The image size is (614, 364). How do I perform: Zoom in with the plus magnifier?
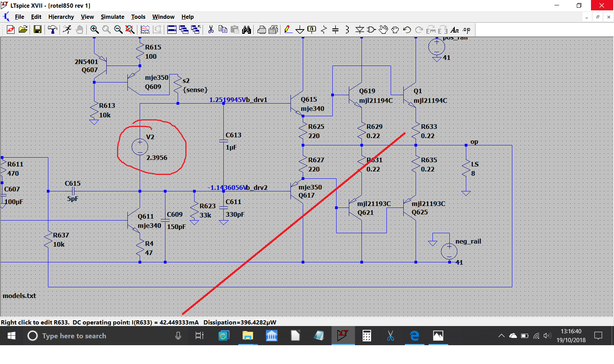click(x=94, y=30)
